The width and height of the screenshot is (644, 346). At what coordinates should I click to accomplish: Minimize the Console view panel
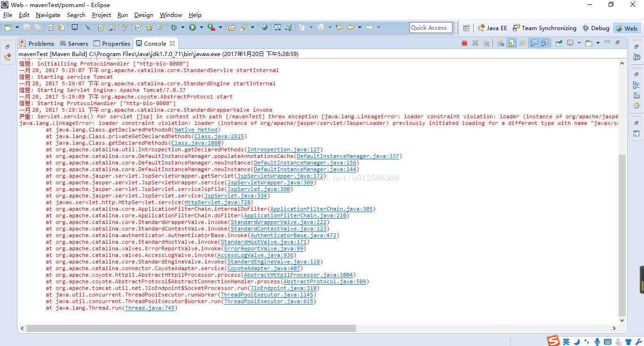pos(607,42)
